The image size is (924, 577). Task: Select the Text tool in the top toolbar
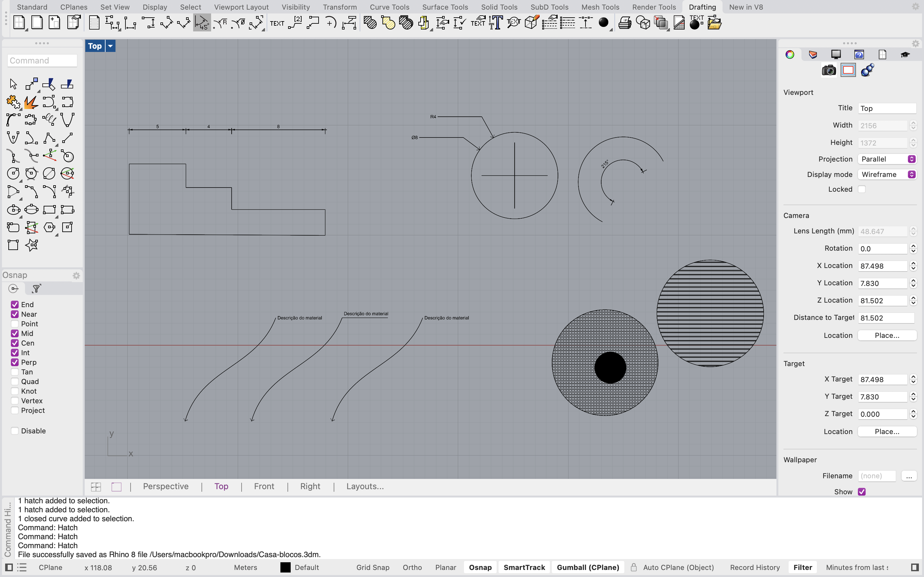495,22
